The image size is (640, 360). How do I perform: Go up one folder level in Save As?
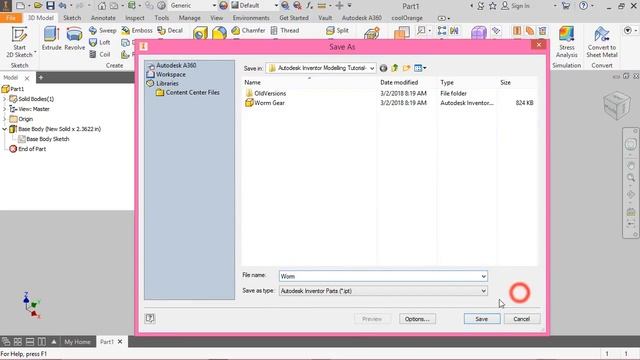click(395, 68)
